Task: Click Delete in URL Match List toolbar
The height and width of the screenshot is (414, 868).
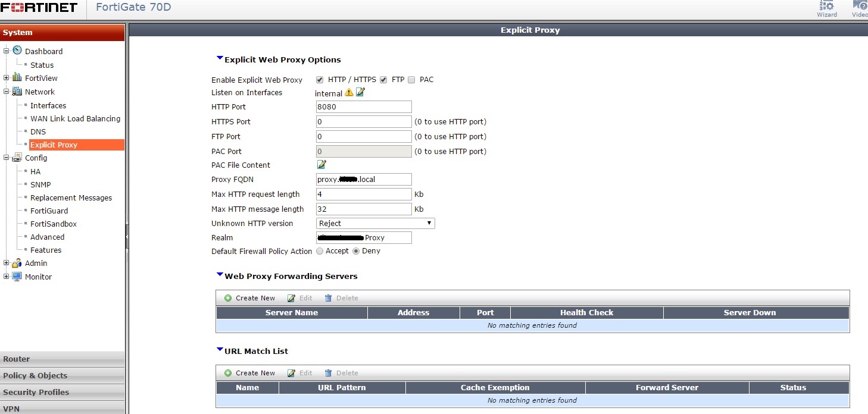Action: click(342, 373)
